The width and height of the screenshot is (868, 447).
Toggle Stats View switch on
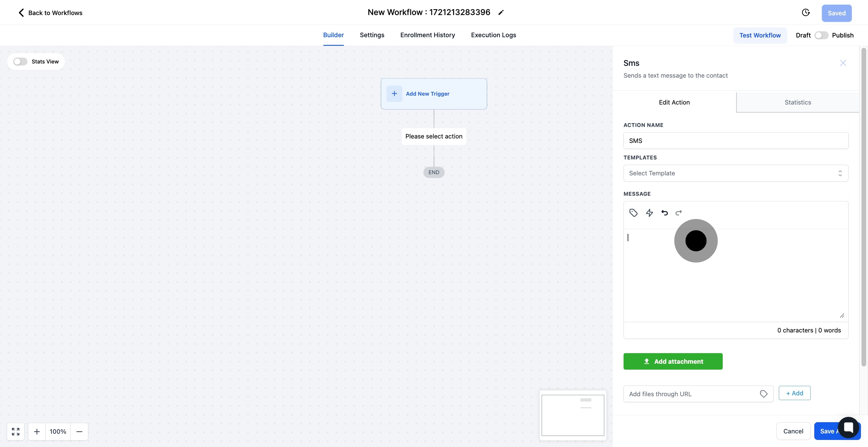coord(20,62)
